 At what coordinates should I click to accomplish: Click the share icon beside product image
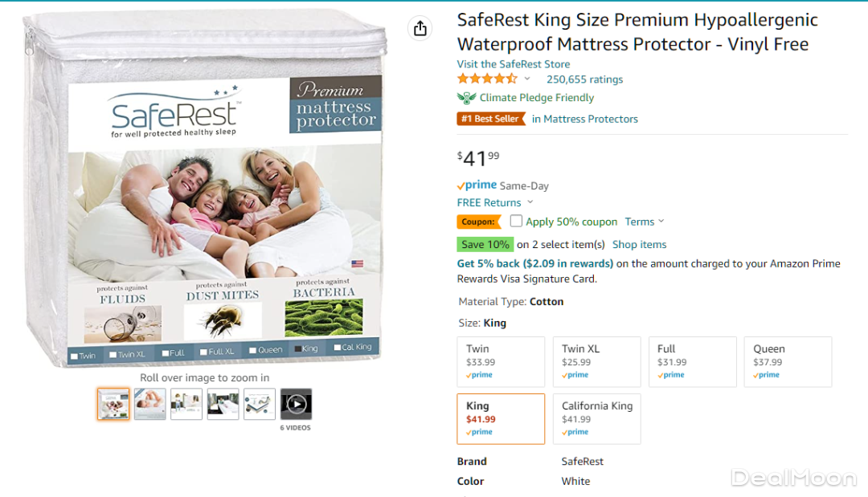click(420, 29)
